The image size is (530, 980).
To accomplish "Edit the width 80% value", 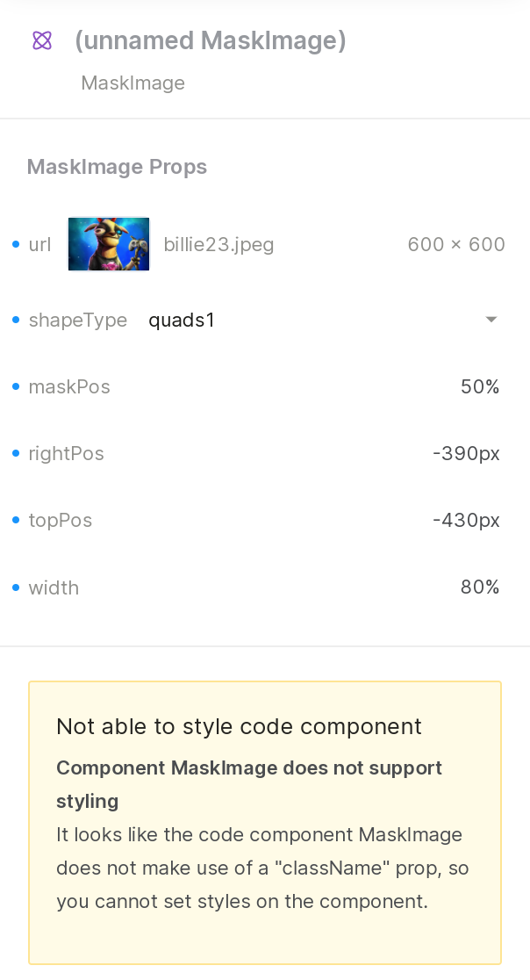I will [479, 587].
